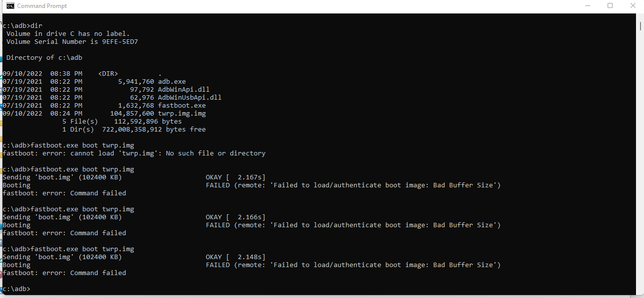Click fastboot.exe in the directory listing
Image resolution: width=644 pixels, height=298 pixels.
pos(182,106)
